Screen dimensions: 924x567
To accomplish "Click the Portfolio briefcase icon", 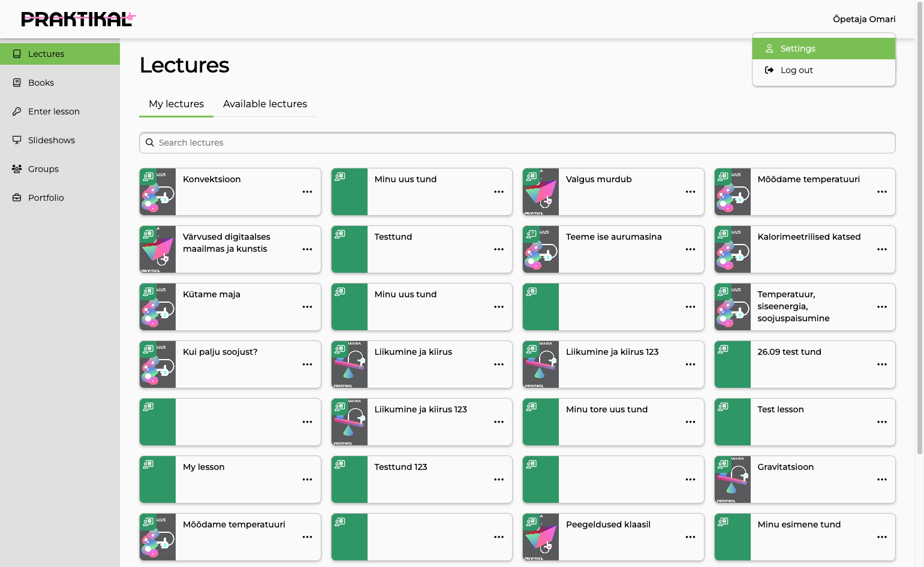I will 17,198.
